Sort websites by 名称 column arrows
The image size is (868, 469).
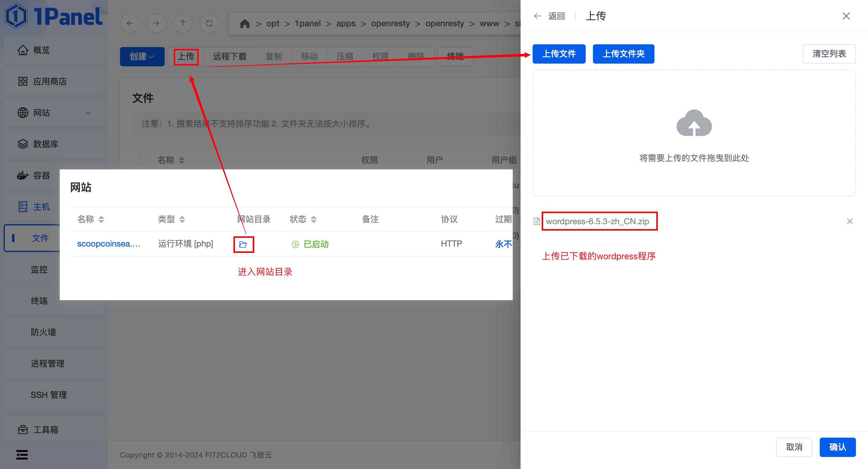101,219
